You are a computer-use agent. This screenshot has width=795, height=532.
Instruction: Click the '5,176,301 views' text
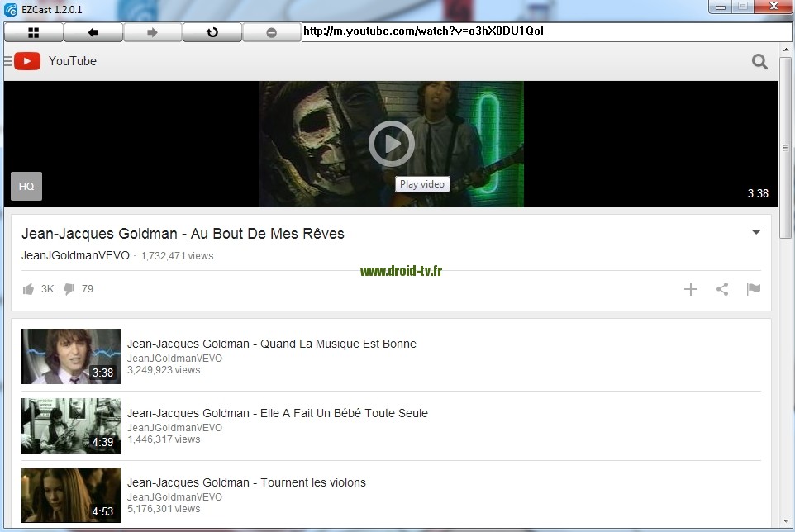(164, 509)
